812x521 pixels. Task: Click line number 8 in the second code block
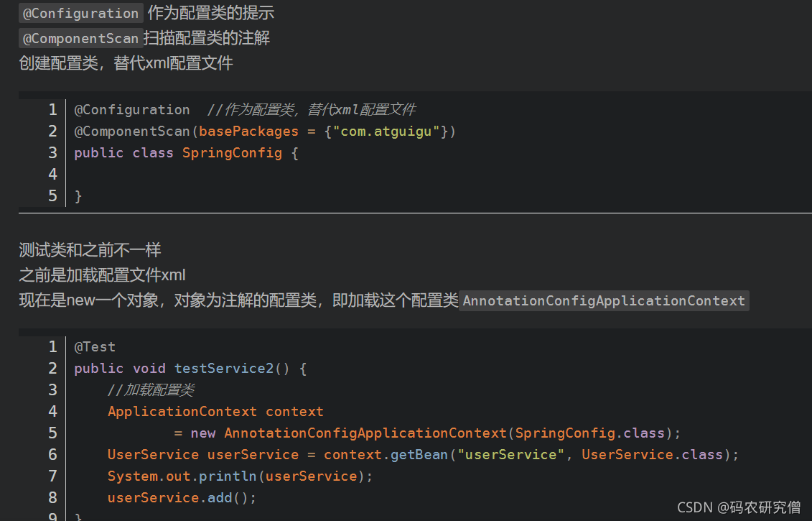coord(52,498)
